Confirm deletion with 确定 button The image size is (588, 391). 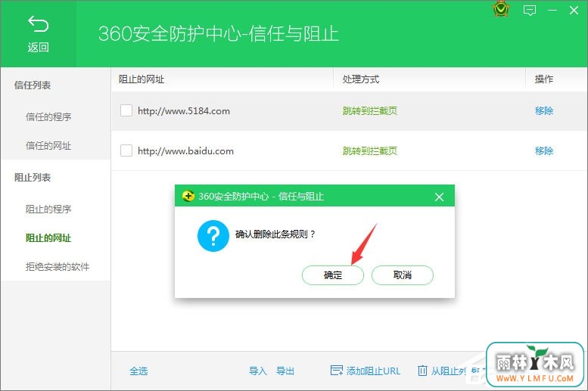333,275
